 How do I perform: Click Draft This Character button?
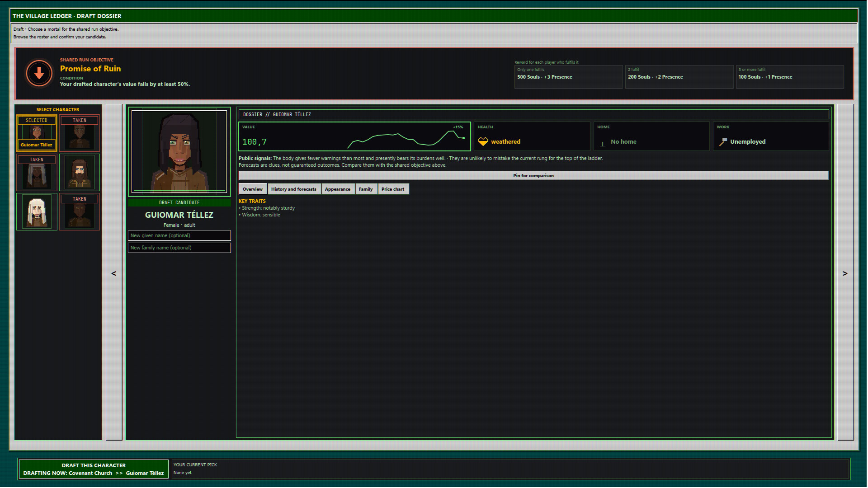(94, 469)
